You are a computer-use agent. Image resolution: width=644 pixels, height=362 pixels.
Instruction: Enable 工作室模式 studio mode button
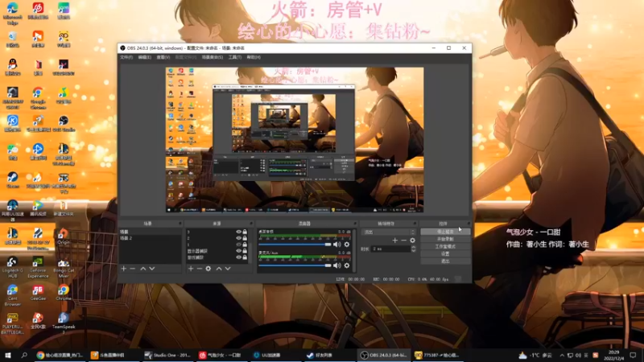pyautogui.click(x=445, y=247)
